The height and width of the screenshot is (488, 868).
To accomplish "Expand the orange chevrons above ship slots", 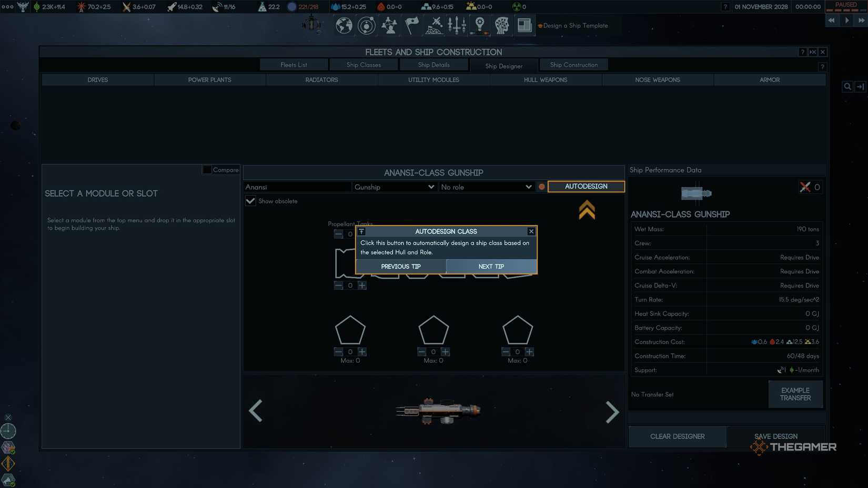I will (586, 209).
